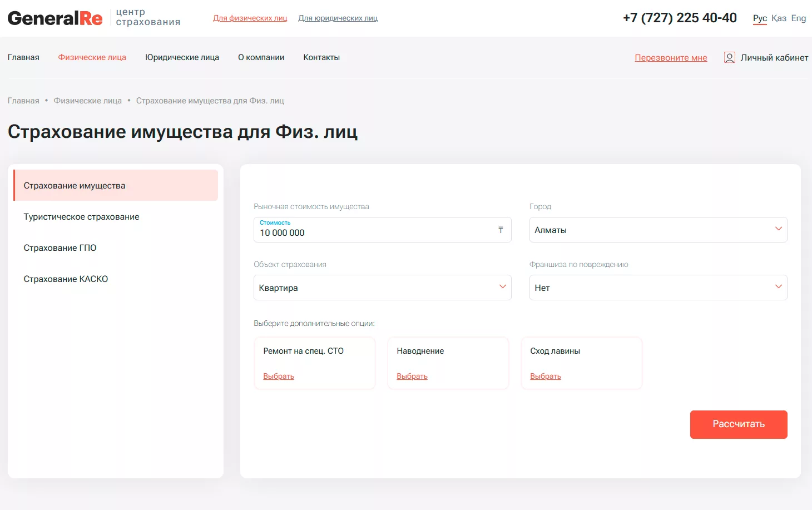Choose Выбрать under Ремонт на спец. СТО

click(x=279, y=377)
